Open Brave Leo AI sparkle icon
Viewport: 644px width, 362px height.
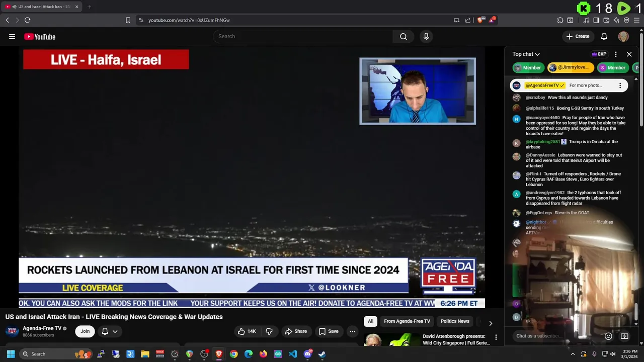point(616,20)
